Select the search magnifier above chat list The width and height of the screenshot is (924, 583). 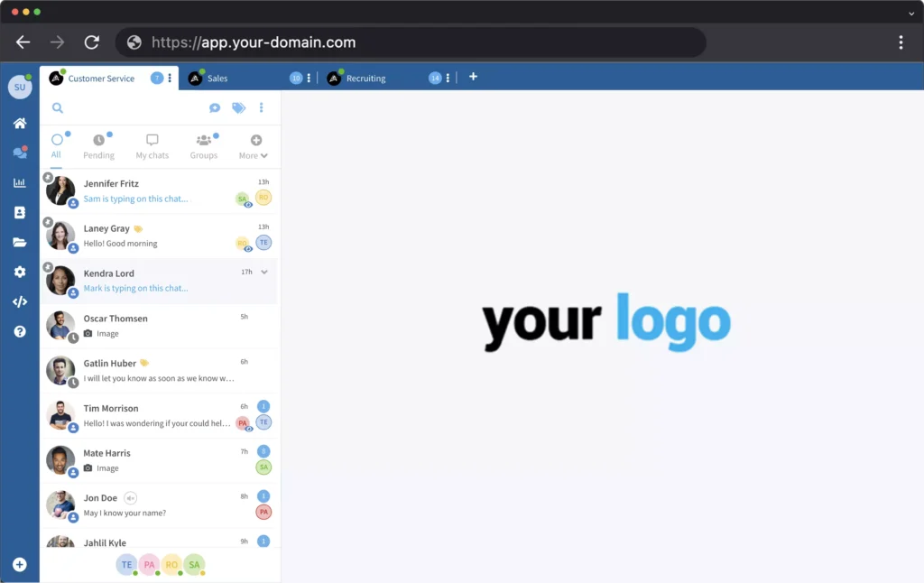tap(57, 107)
